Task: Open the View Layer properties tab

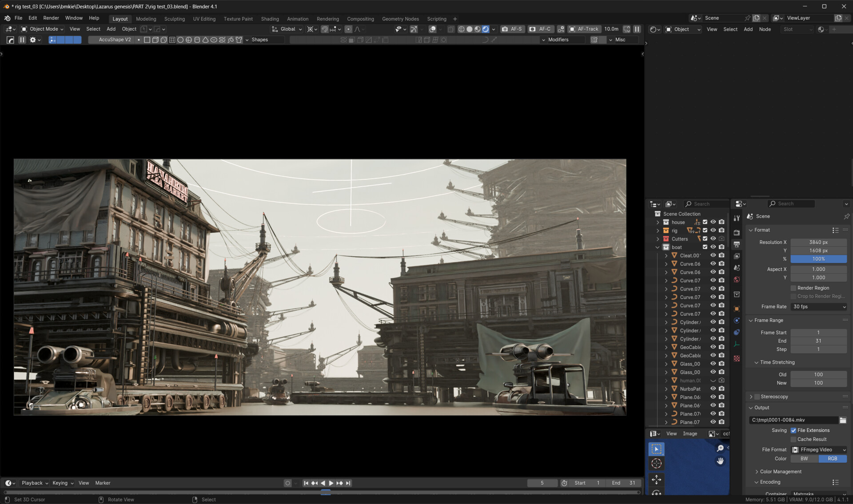Action: pos(737,256)
